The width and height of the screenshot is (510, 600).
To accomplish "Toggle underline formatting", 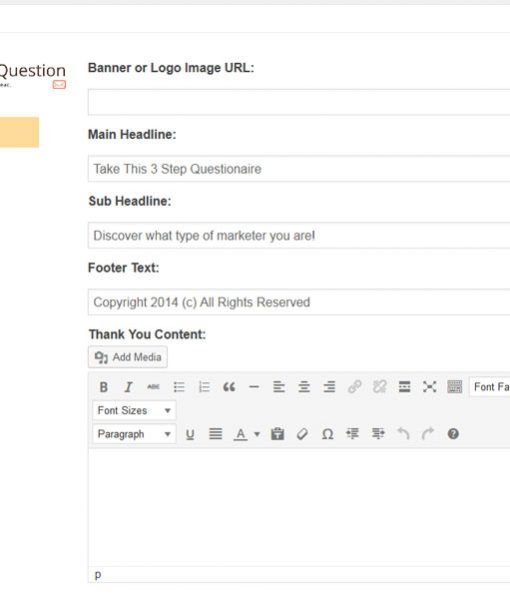I will [190, 434].
